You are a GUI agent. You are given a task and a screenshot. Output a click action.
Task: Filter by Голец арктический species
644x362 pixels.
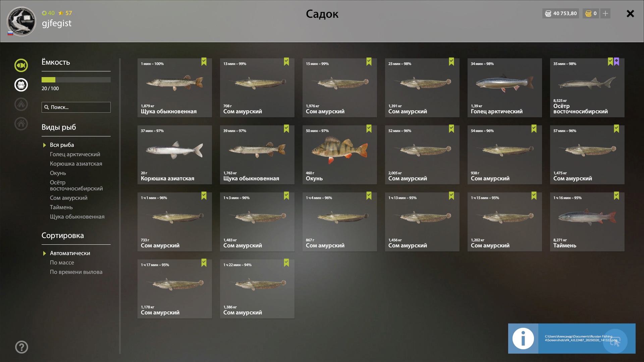(75, 154)
